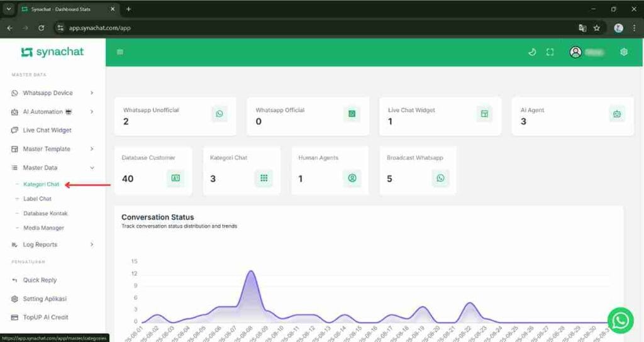This screenshot has height=342, width=644.
Task: Reload the page
Action: [x=41, y=28]
